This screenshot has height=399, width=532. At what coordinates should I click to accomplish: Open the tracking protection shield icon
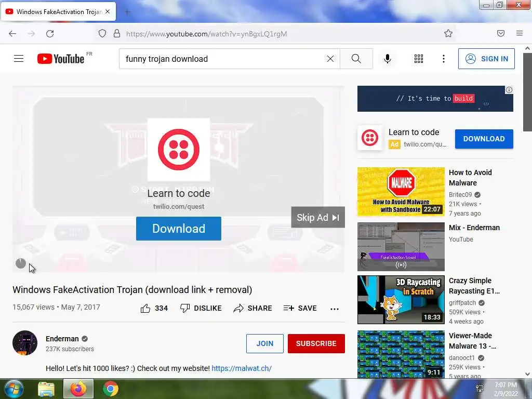[x=102, y=34]
